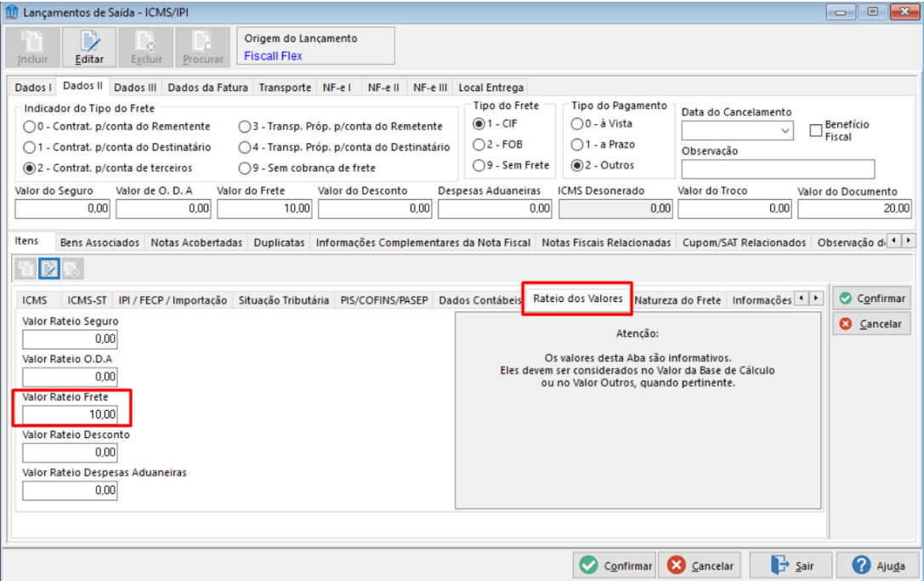Open the NF-e II tab

[x=383, y=88]
